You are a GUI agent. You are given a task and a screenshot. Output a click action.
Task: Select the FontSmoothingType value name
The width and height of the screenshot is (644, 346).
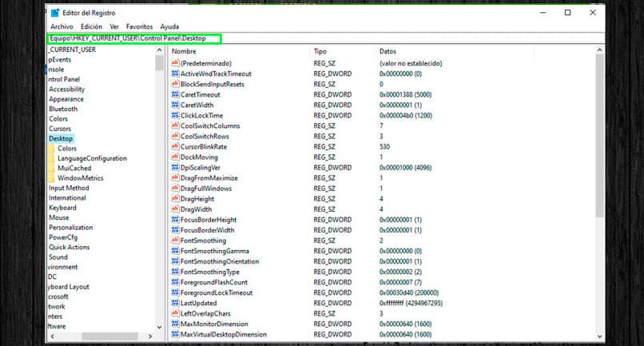(x=210, y=272)
